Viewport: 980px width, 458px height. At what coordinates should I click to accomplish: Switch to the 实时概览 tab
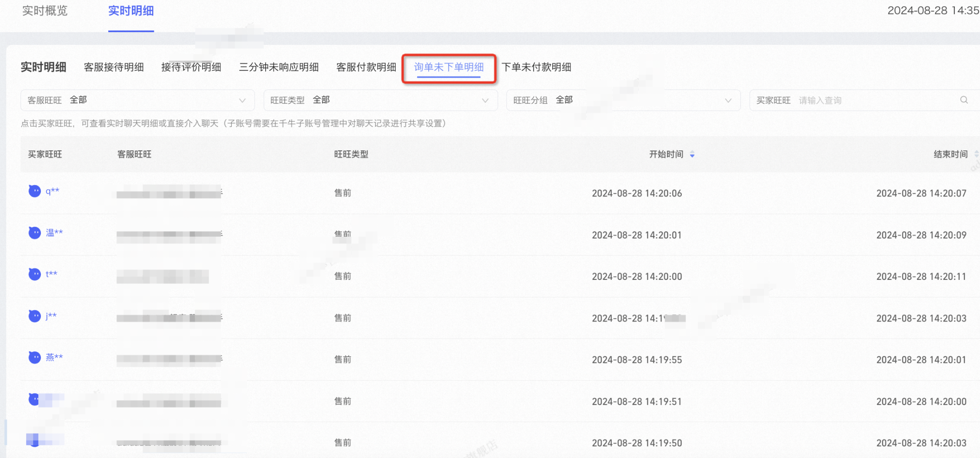(45, 11)
